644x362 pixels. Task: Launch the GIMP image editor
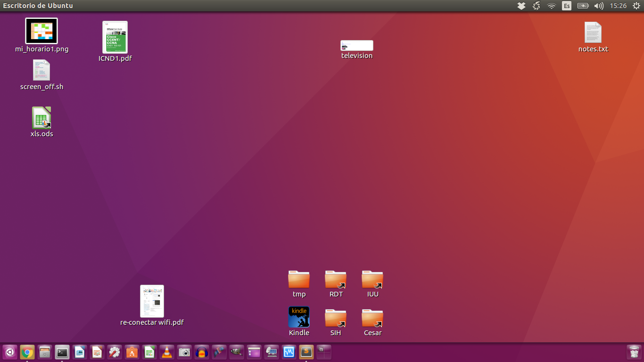(x=236, y=352)
